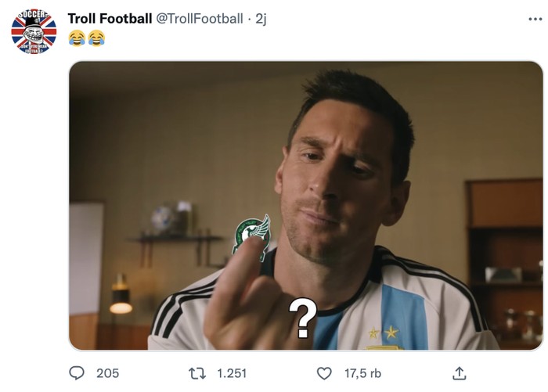548x392 pixels.
Task: Click the green club logo on the finger
Action: tap(252, 232)
